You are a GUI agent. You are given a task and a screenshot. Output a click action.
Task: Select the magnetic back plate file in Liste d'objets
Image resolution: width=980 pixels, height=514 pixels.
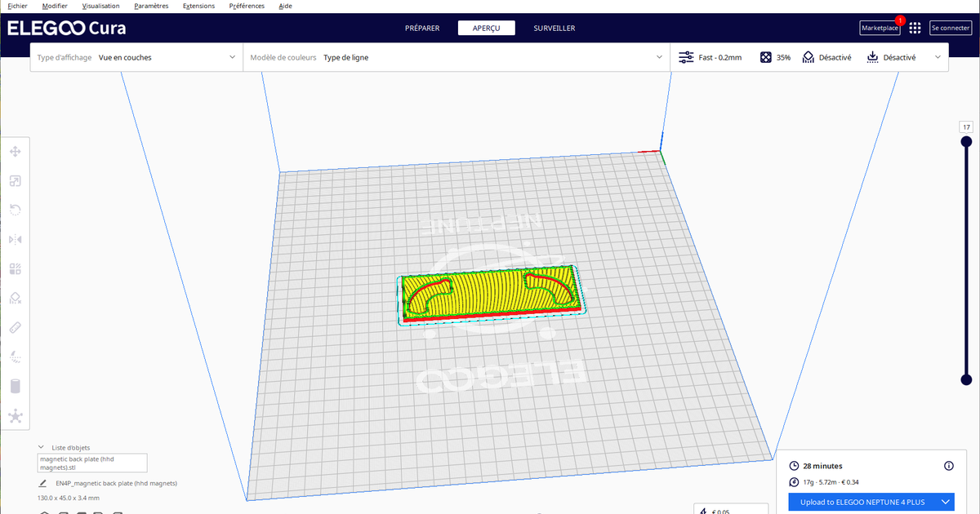pos(91,463)
